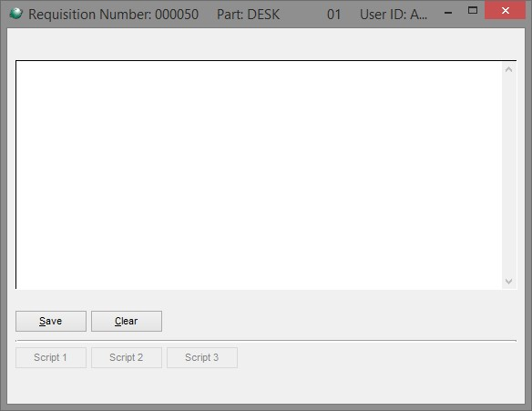
Task: Click the 'User ID: A...' title text
Action: [394, 15]
